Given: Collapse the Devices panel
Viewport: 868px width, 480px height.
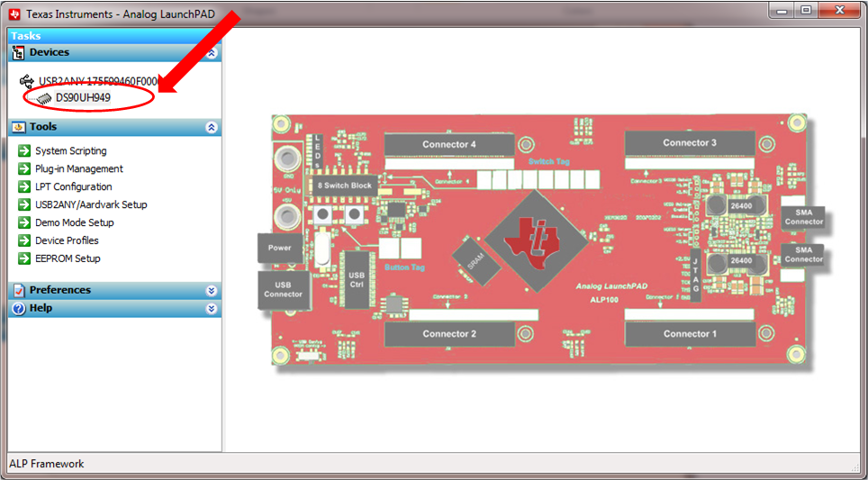Looking at the screenshot, I should point(212,53).
